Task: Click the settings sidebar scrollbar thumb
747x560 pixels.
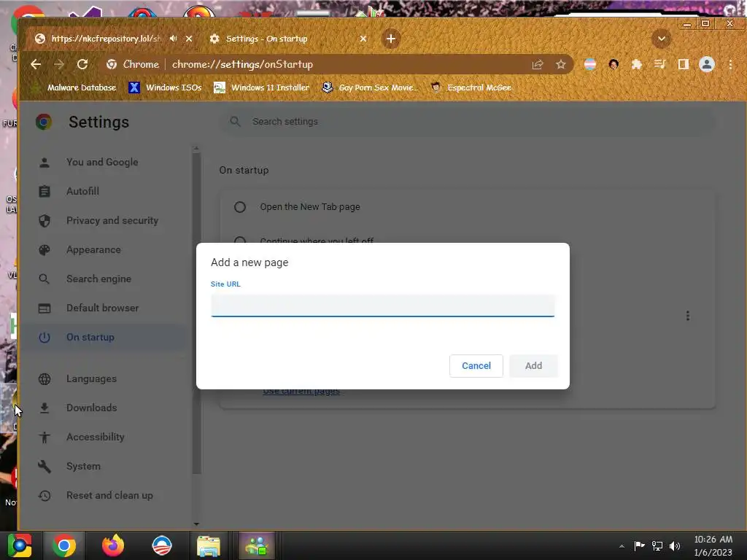Action: coord(196,313)
